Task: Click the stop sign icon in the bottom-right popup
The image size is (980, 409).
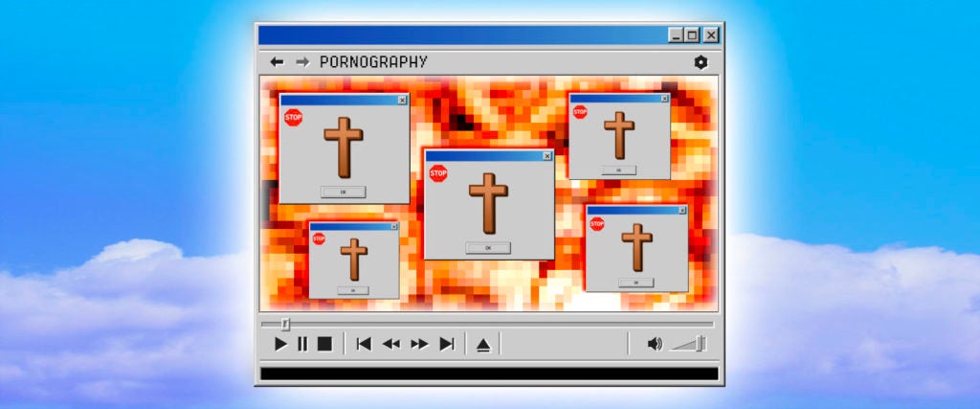Action: coord(597,223)
